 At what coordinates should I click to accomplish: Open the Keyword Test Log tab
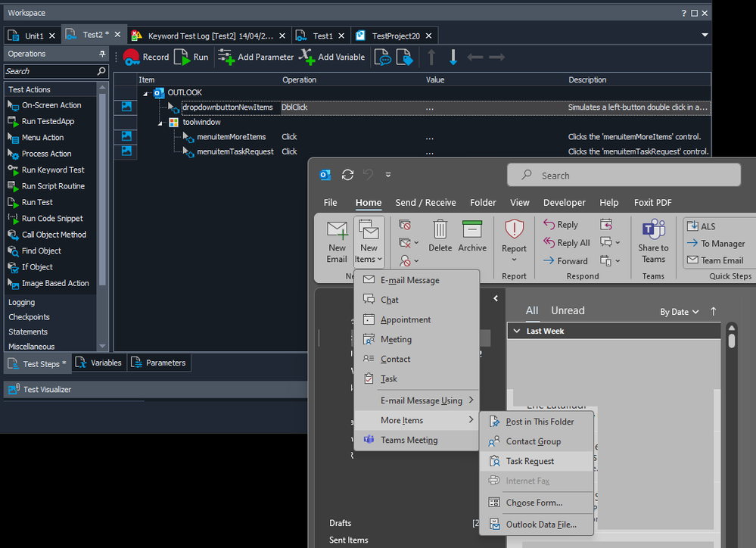[x=208, y=36]
